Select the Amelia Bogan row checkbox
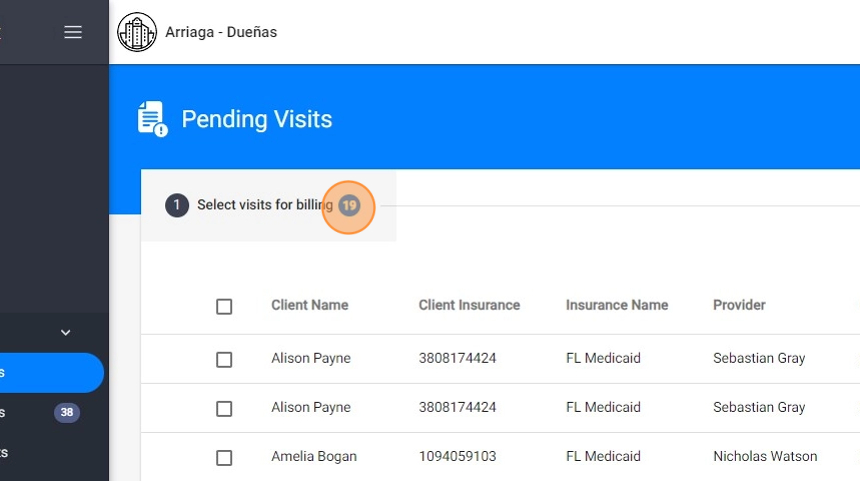 [x=224, y=457]
